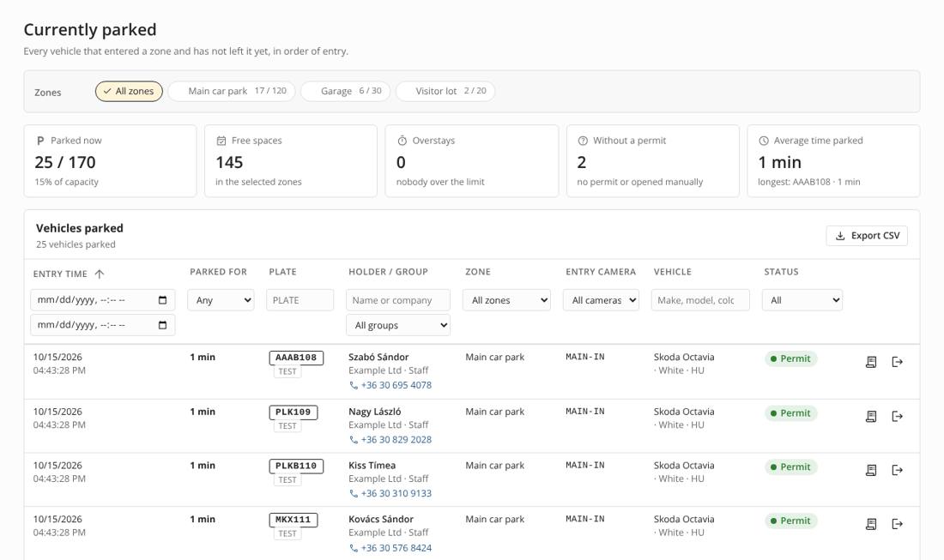Screen dimensions: 944x560
Task: Focus the PLATE filter input
Action: pyautogui.click(x=300, y=300)
